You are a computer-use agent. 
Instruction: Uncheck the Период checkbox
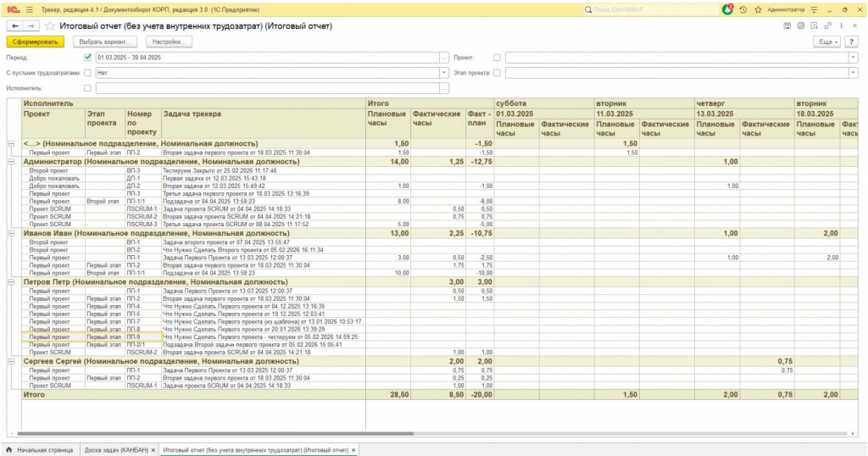click(87, 57)
